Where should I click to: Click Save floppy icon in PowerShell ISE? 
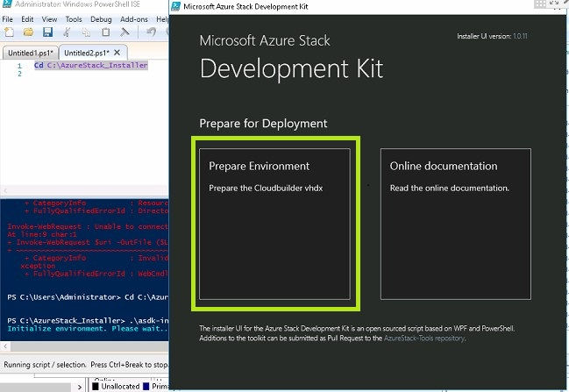pyautogui.click(x=47, y=32)
